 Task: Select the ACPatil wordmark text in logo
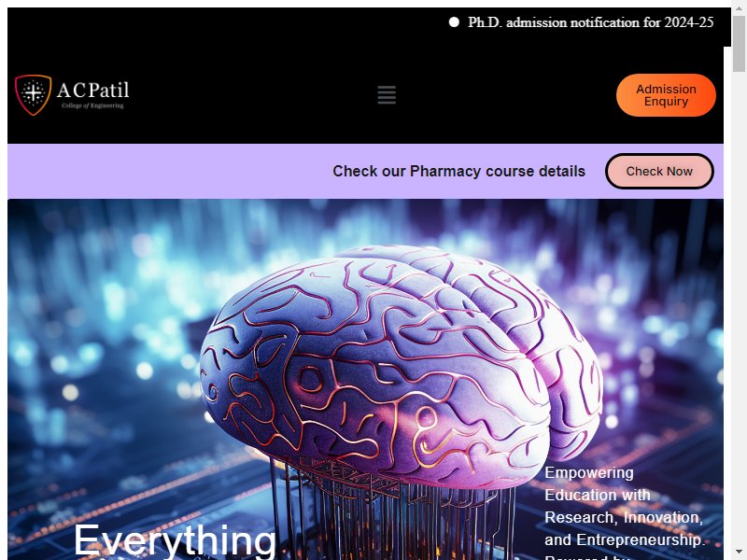(92, 90)
